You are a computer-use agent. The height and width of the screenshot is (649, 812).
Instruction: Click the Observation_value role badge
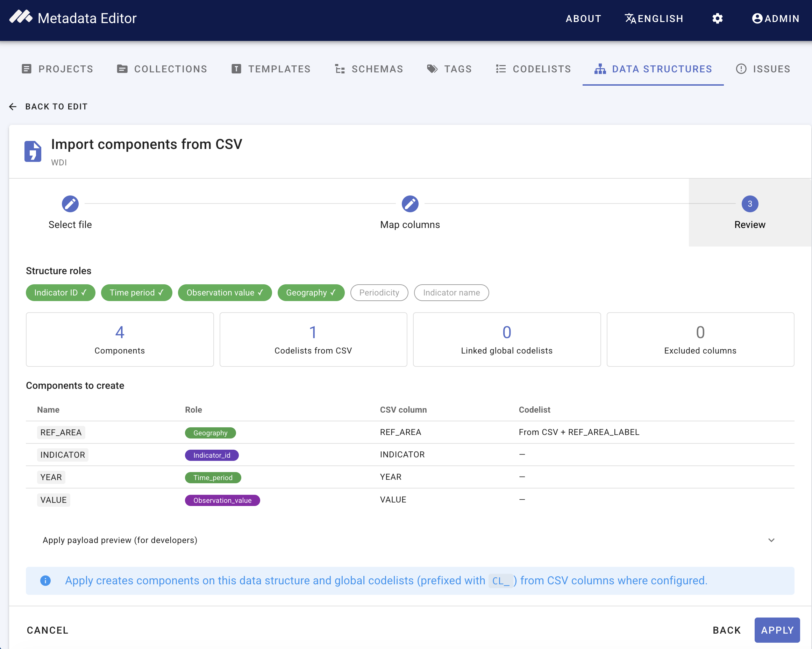222,500
